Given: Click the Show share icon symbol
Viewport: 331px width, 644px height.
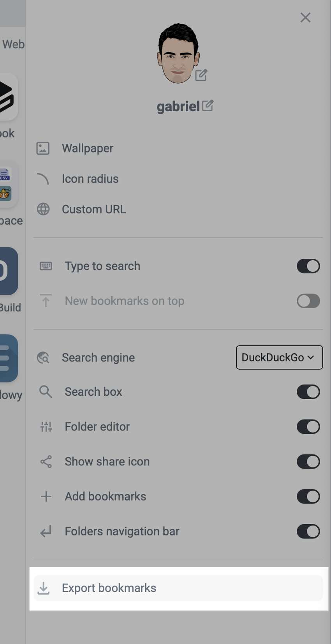Looking at the screenshot, I should pos(46,462).
